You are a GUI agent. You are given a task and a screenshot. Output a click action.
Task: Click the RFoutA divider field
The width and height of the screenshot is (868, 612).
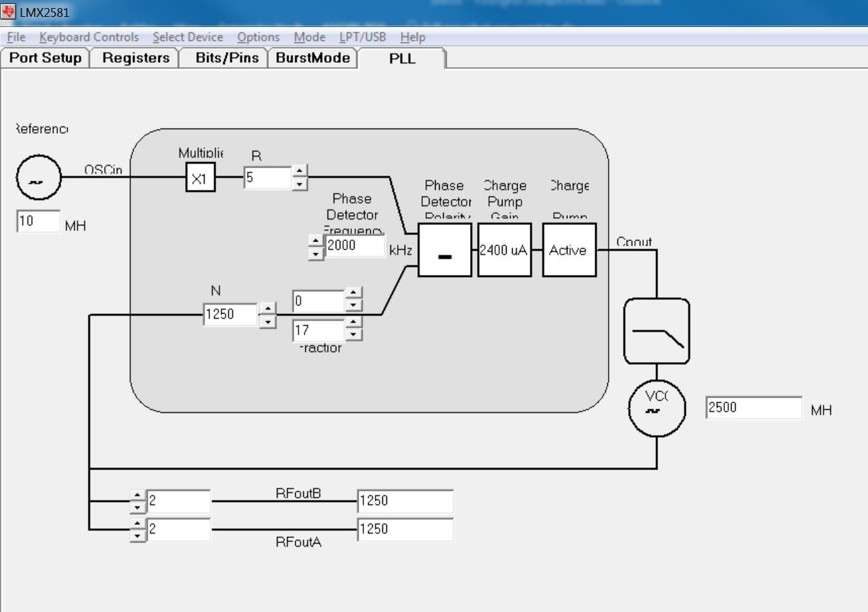pos(178,530)
